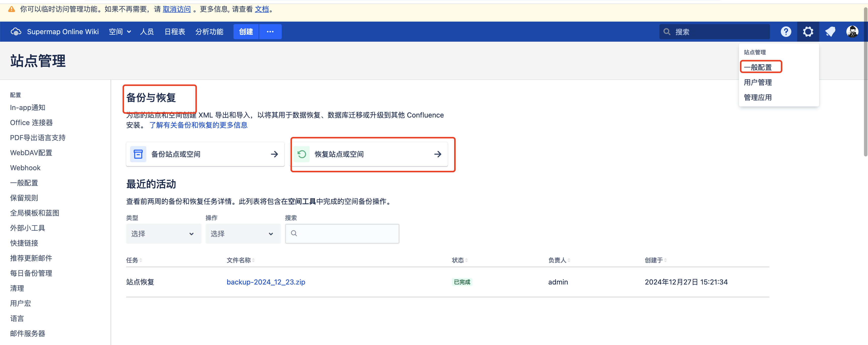Click the green restore circular arrow icon
The image size is (868, 345).
(302, 154)
